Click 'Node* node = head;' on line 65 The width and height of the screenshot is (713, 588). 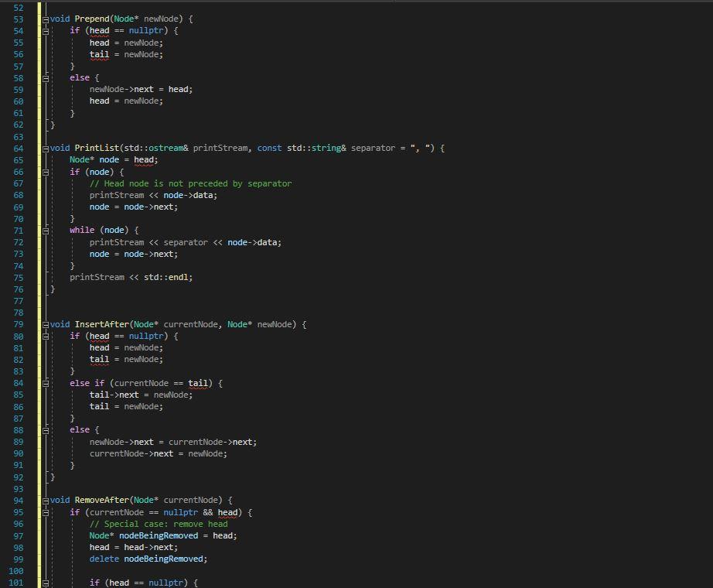114,159
